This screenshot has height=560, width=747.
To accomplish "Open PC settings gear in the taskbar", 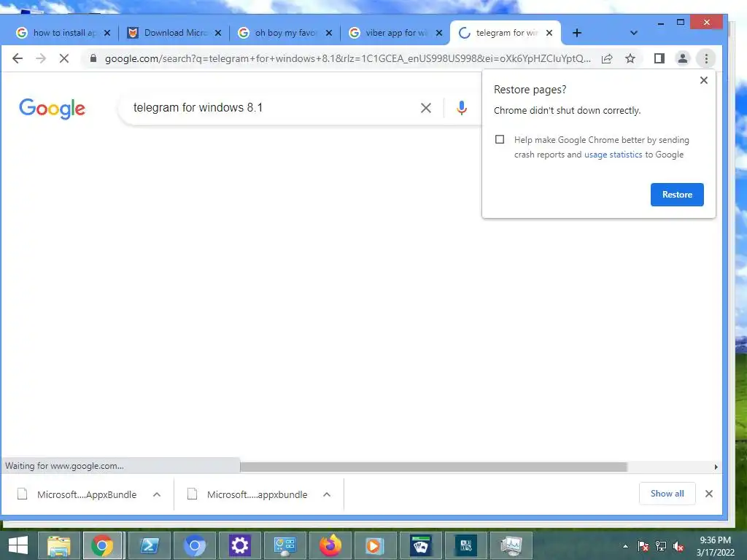I will click(x=239, y=545).
